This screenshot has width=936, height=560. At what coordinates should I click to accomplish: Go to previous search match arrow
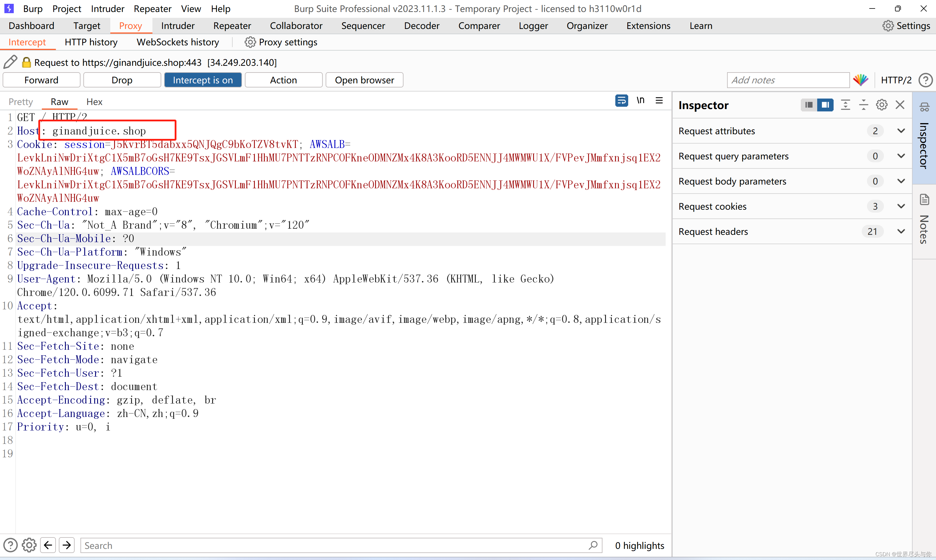[48, 545]
